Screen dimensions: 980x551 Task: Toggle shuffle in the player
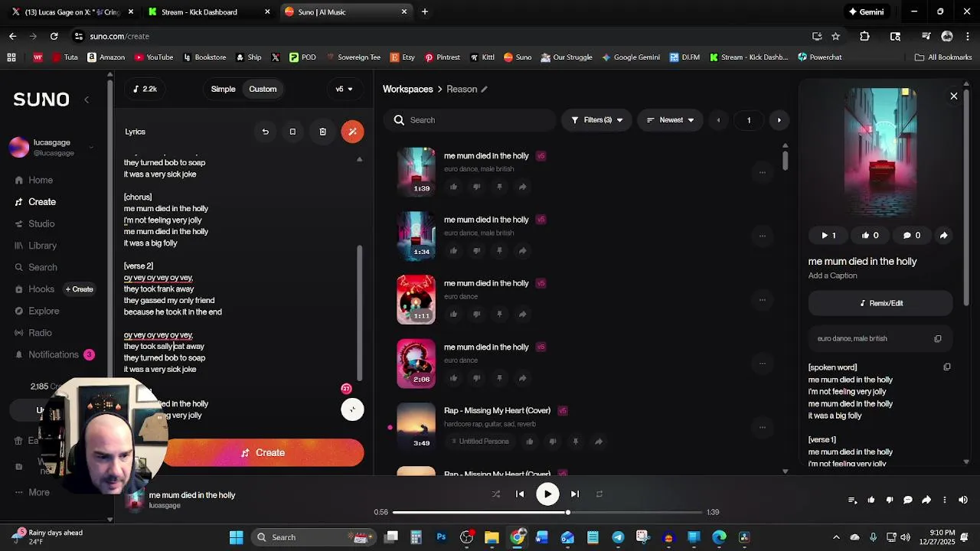pos(495,494)
